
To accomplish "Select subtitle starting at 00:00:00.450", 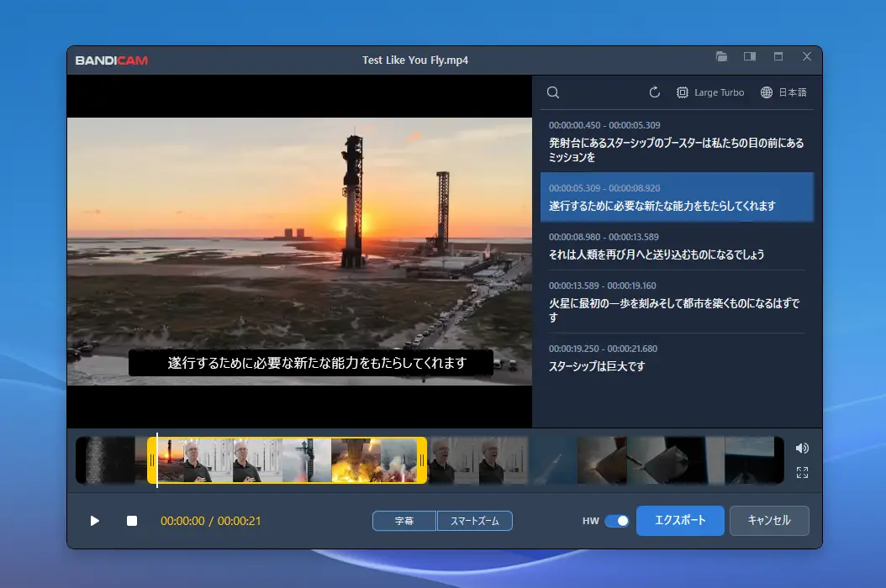I will point(677,141).
